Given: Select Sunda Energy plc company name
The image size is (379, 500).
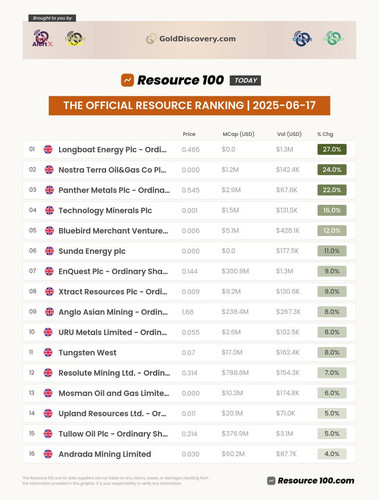Looking at the screenshot, I should [92, 251].
